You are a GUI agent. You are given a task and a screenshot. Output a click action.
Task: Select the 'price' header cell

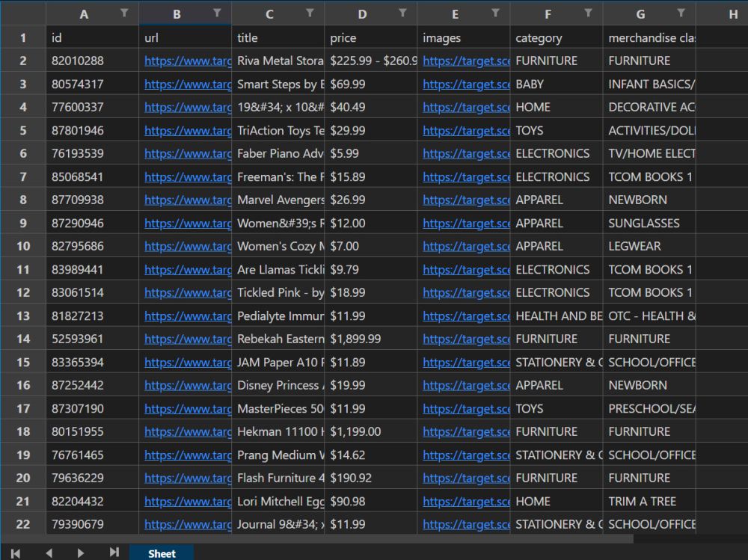point(371,37)
